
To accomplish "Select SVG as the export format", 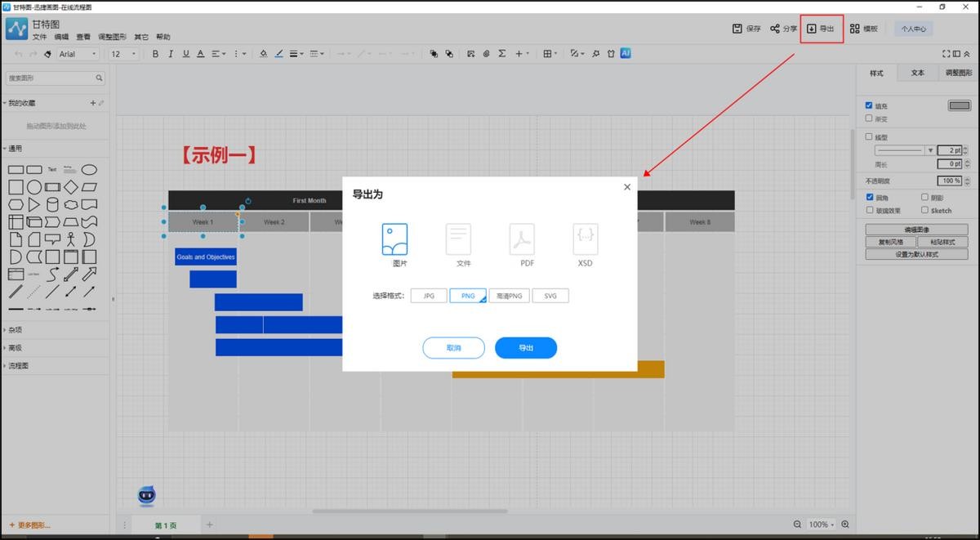I will (x=550, y=296).
